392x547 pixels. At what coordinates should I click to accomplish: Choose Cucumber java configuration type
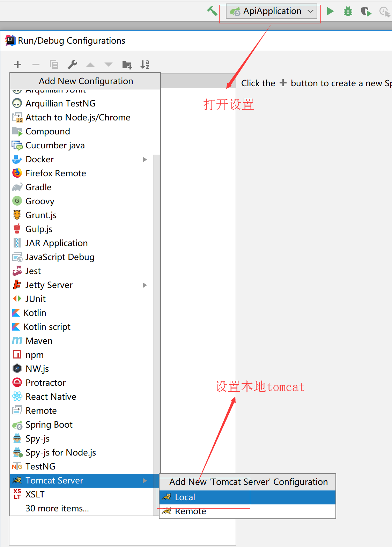coord(82,145)
